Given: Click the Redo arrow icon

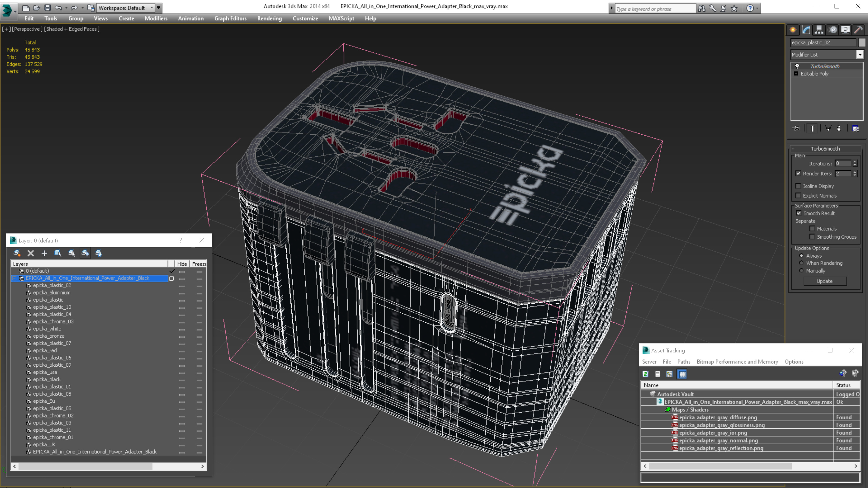Looking at the screenshot, I should point(74,8).
